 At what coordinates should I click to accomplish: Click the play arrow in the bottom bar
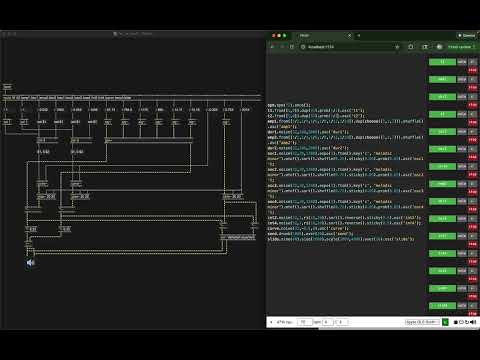(x=271, y=322)
